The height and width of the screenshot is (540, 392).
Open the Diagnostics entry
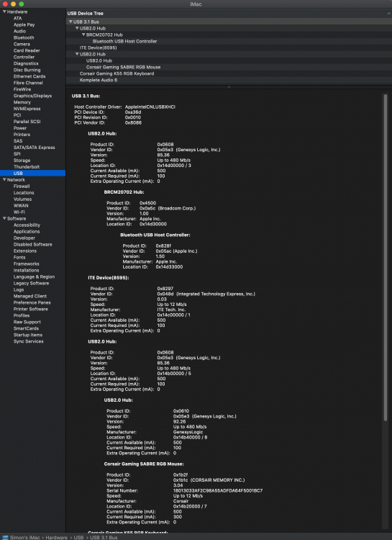coord(26,63)
